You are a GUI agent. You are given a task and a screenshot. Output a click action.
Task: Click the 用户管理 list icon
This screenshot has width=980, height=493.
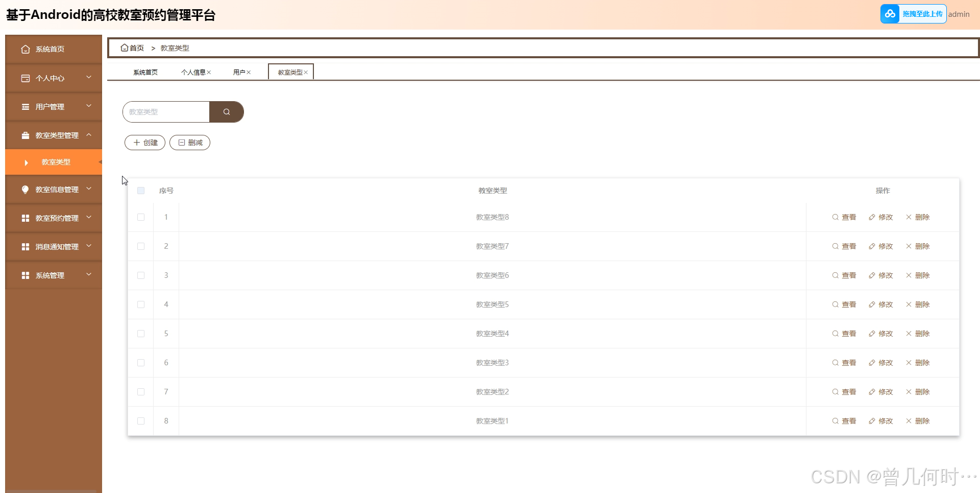26,107
